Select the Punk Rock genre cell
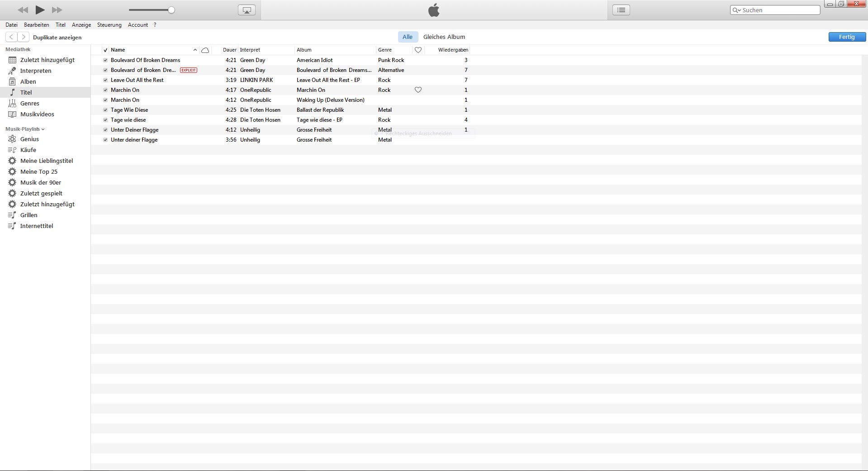 point(391,60)
